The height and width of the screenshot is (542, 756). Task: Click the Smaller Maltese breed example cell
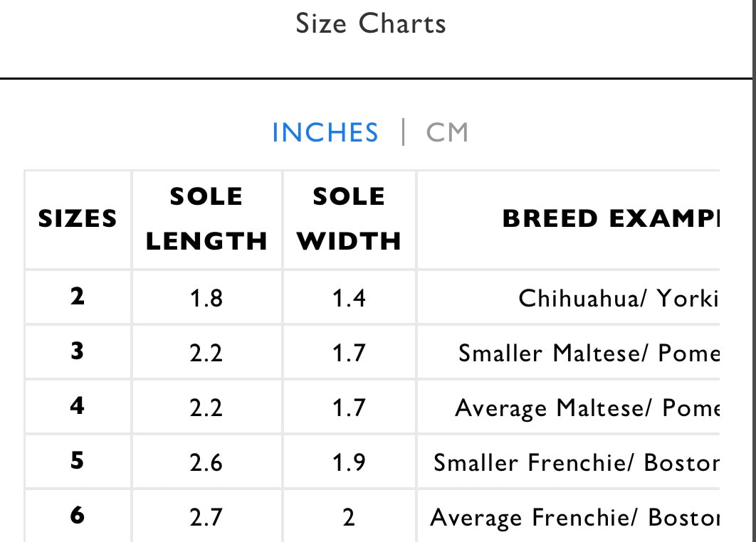pyautogui.click(x=589, y=353)
